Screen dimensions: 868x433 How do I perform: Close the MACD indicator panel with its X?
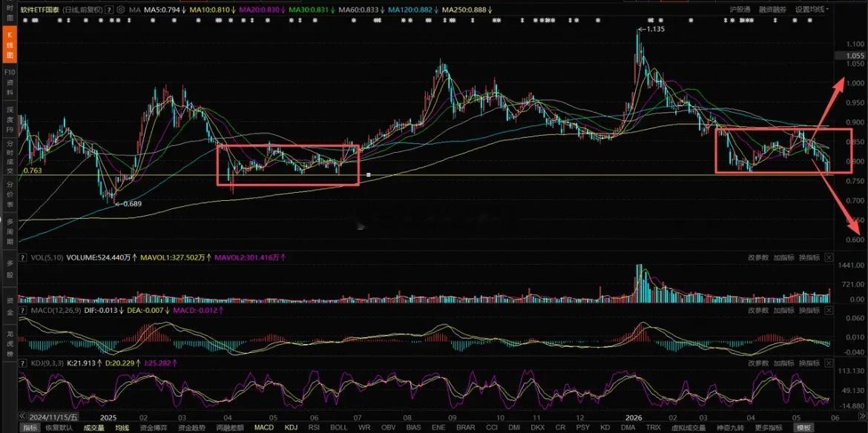coord(829,311)
